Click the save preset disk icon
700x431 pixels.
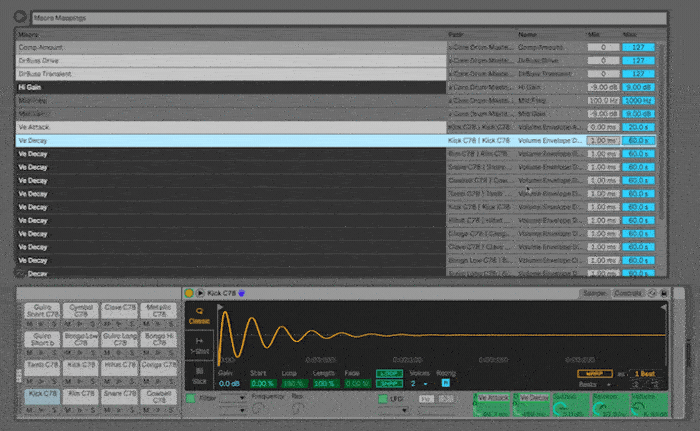click(x=664, y=293)
